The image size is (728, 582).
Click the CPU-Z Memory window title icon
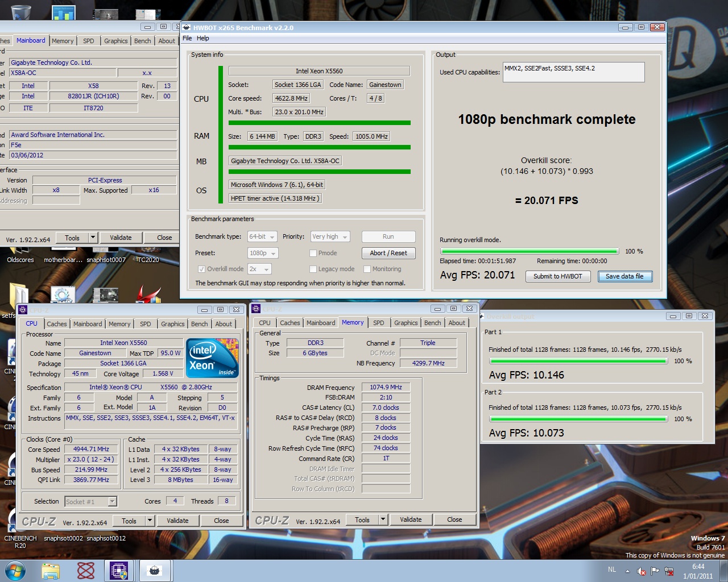[256, 309]
